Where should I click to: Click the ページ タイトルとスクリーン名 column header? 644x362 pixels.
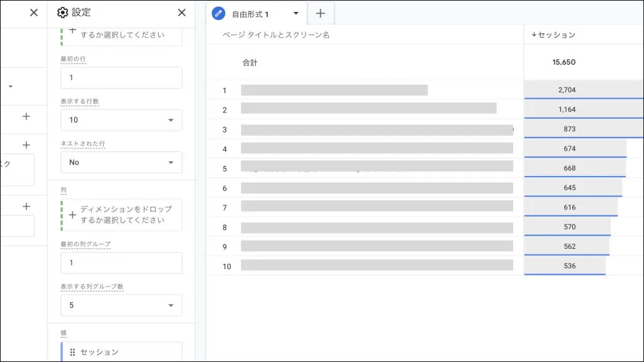pos(276,35)
